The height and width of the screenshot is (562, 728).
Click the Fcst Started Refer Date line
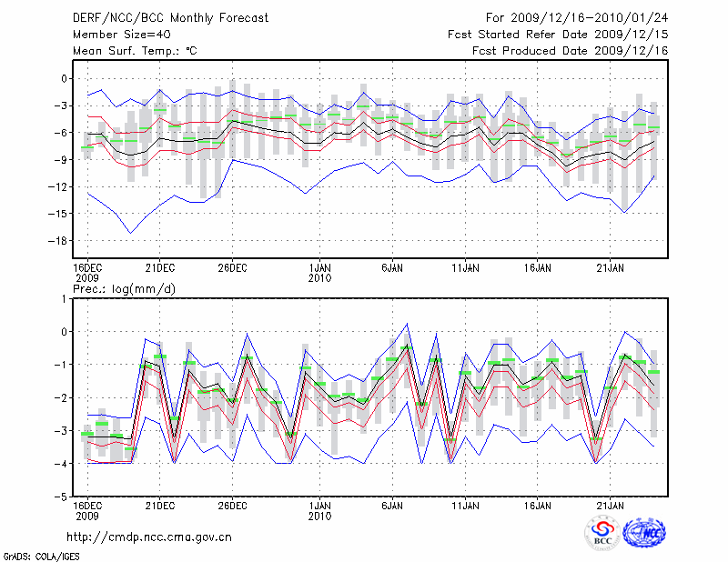[558, 35]
